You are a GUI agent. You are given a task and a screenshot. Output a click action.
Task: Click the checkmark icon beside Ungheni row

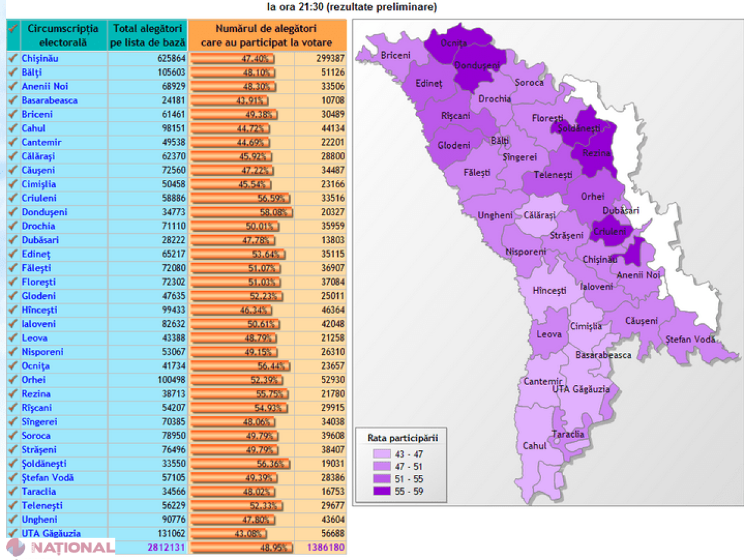pos(13,519)
